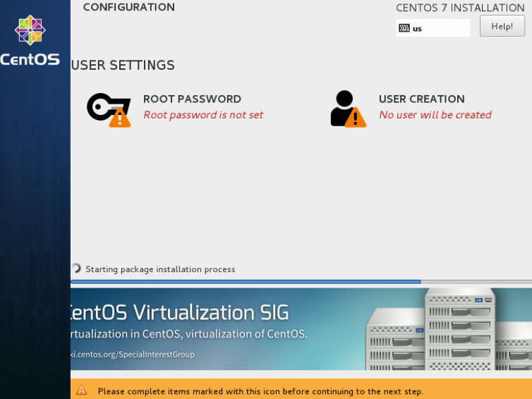Click 'Root password is not set' text
This screenshot has height=399, width=532.
point(203,115)
